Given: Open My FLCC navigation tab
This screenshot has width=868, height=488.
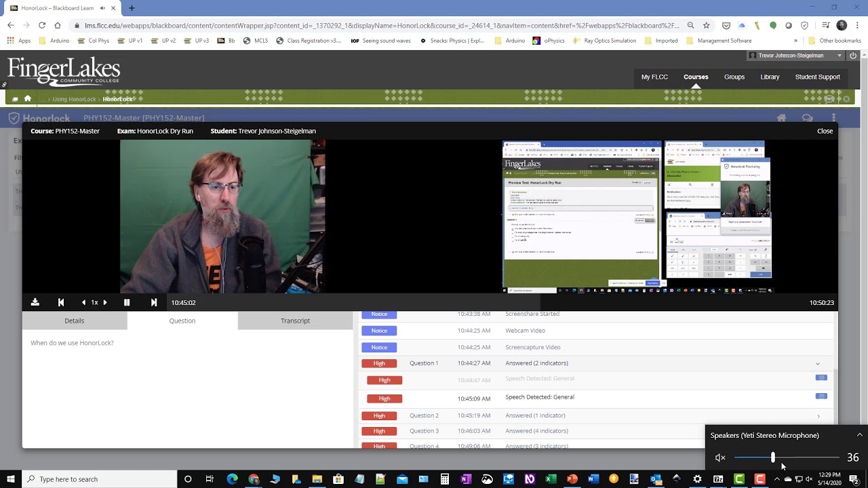Looking at the screenshot, I should 654,77.
